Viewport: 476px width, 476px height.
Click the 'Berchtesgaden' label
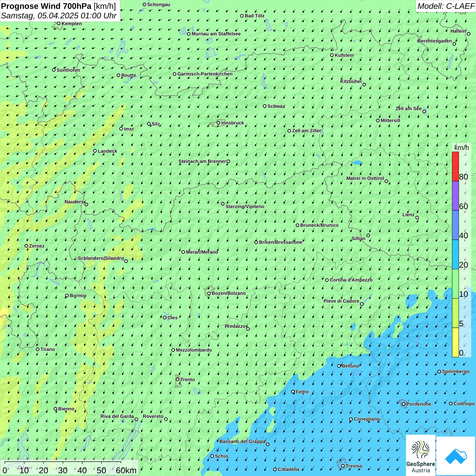435,41
